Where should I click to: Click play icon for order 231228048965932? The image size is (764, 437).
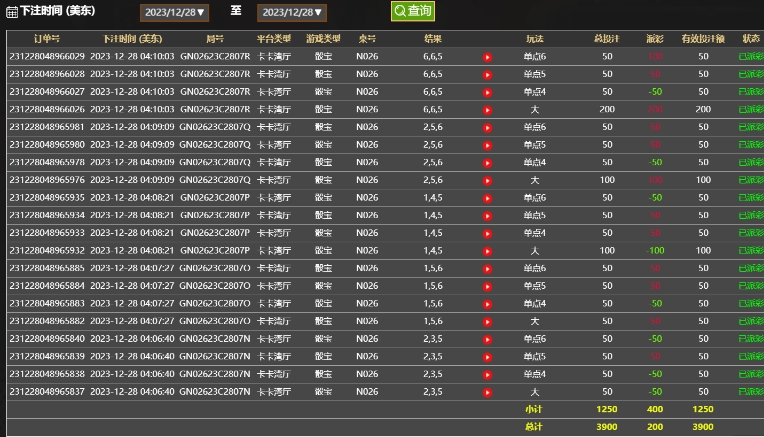[488, 250]
